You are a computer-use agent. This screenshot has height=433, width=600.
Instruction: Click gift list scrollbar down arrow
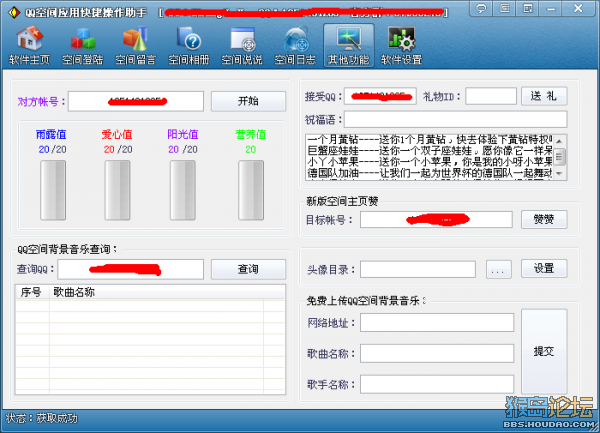click(559, 174)
